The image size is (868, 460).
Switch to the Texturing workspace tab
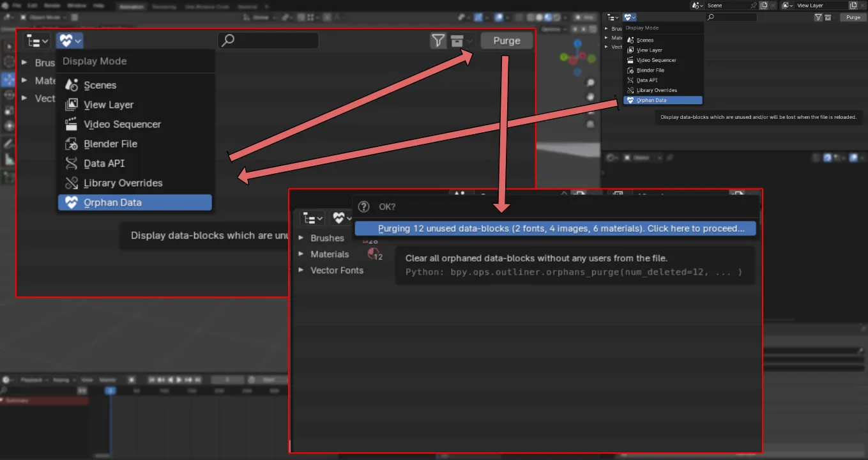point(163,6)
